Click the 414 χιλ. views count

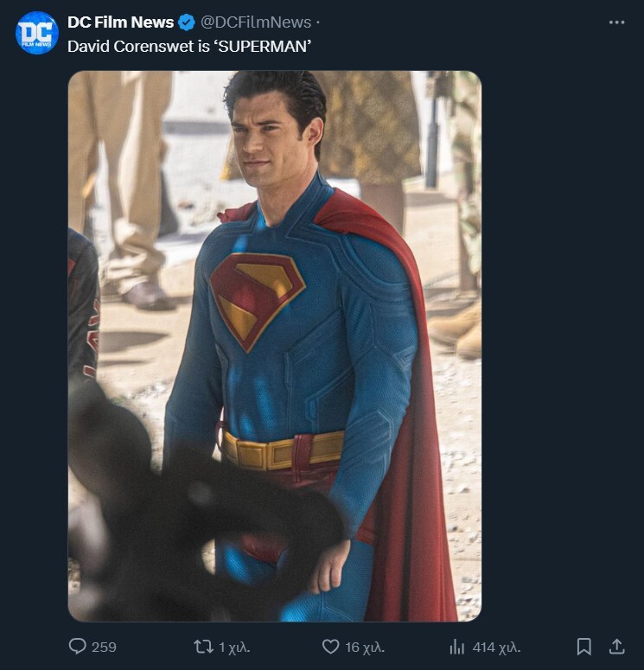pyautogui.click(x=496, y=647)
